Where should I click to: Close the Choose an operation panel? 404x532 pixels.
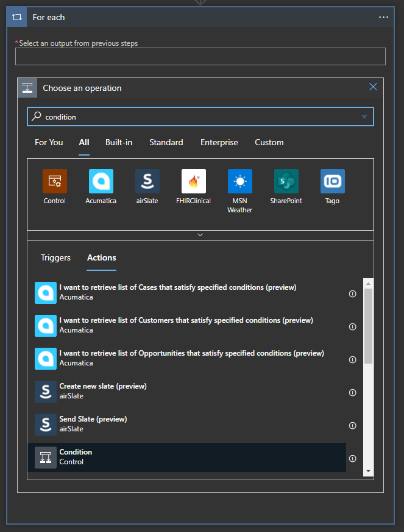tap(373, 87)
